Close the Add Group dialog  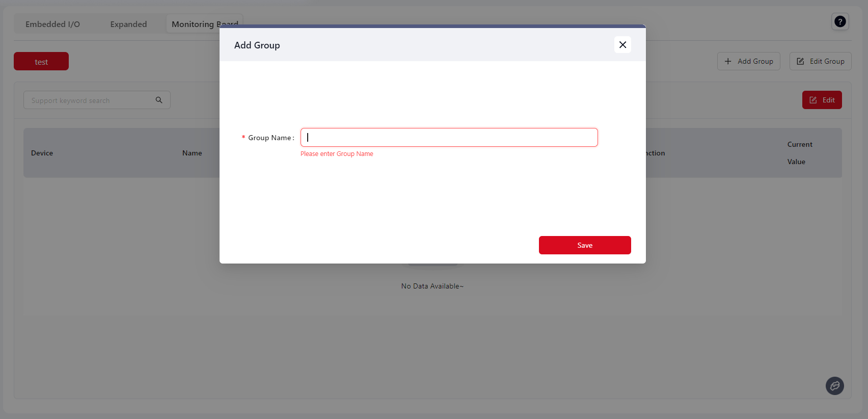[622, 45]
